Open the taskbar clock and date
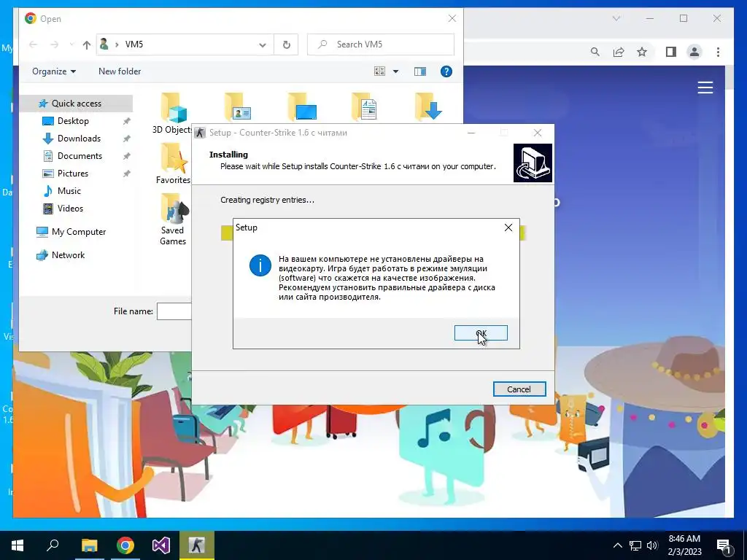The image size is (747, 560). pos(684,545)
